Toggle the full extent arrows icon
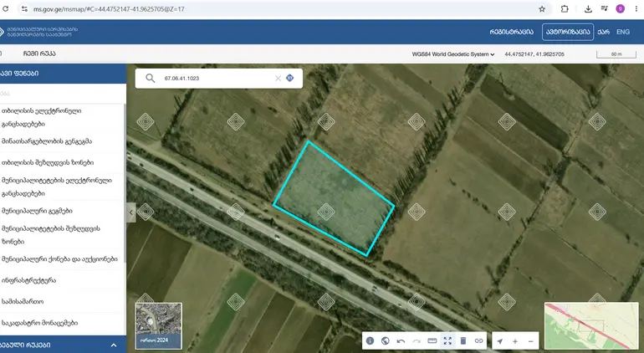 point(447,340)
